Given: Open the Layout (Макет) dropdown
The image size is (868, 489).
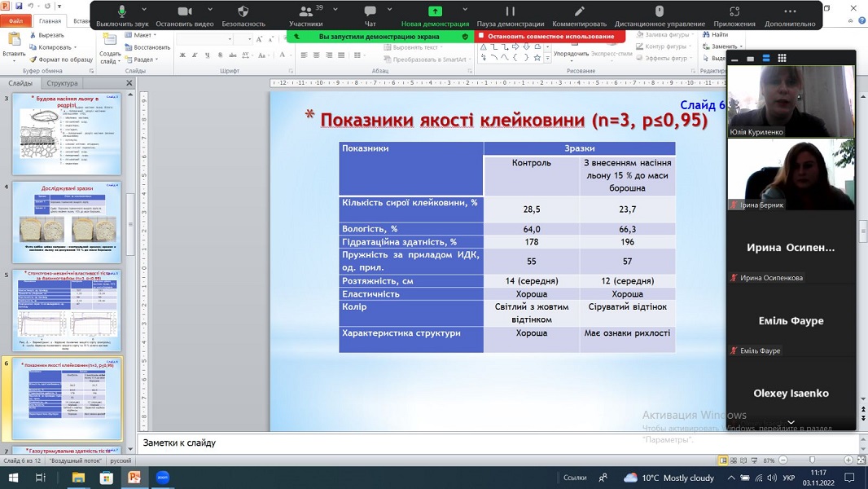Looking at the screenshot, I should (141, 35).
